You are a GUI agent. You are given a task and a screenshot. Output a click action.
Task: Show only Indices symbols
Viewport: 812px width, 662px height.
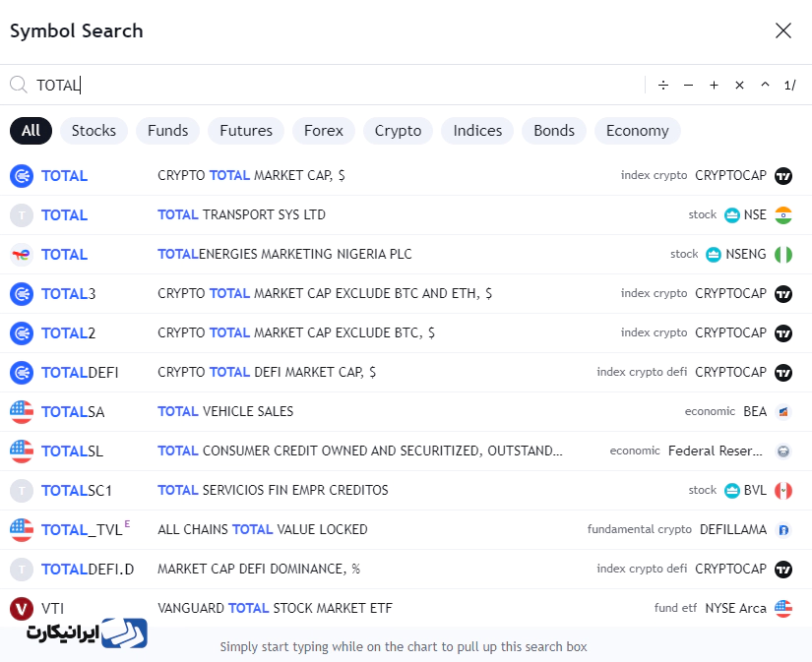click(477, 131)
